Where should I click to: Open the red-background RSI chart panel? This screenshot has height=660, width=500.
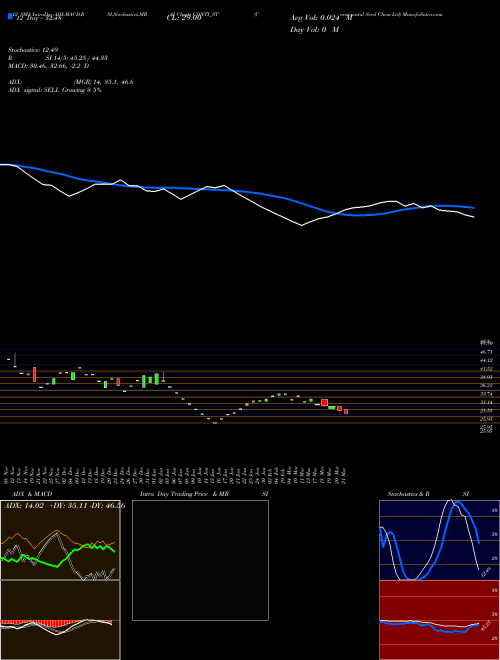pos(439,620)
